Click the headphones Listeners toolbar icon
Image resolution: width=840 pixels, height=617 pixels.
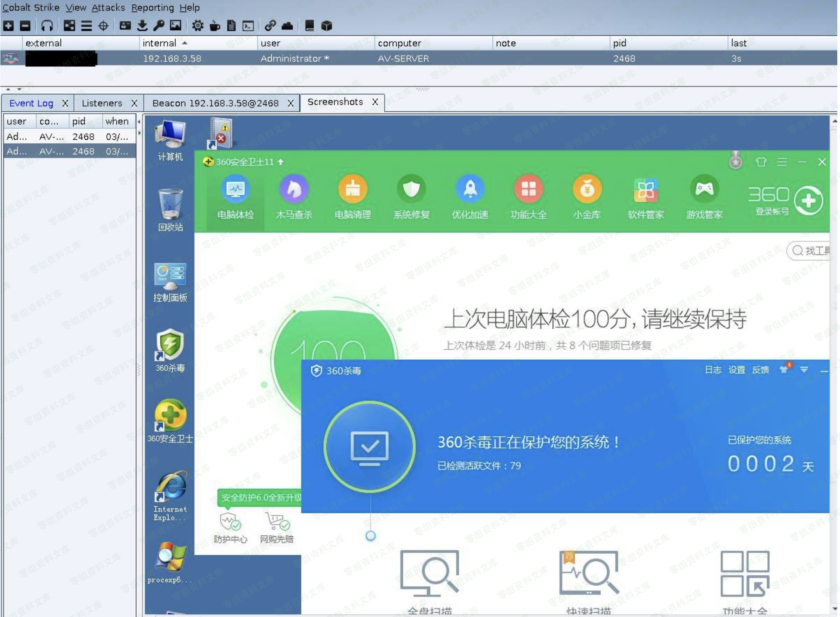(x=47, y=26)
